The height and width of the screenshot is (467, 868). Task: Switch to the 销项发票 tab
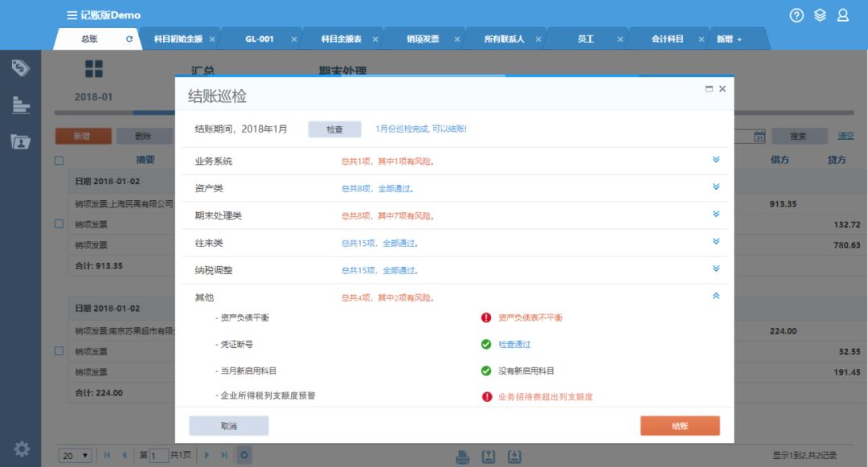point(423,39)
